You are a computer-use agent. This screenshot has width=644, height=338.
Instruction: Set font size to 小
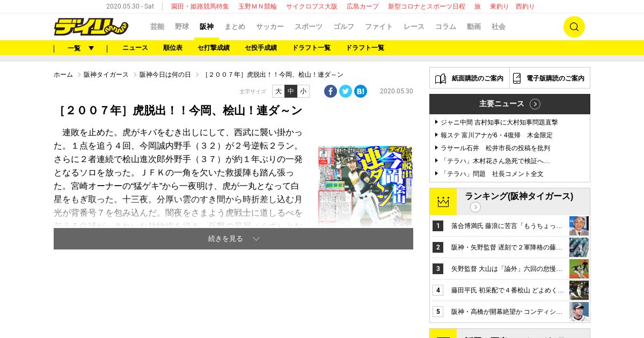(303, 91)
